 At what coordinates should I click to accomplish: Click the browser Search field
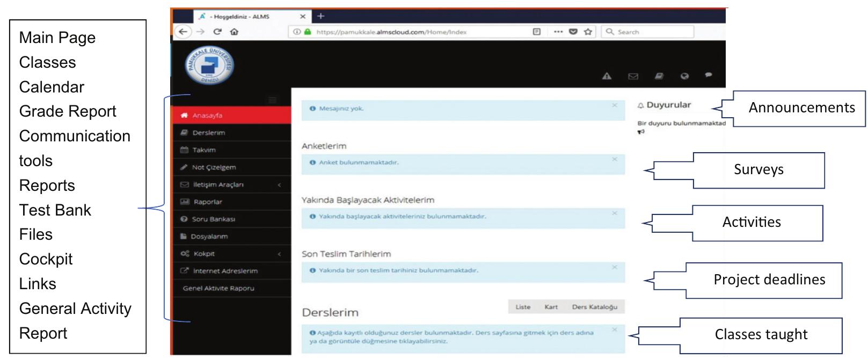point(647,32)
